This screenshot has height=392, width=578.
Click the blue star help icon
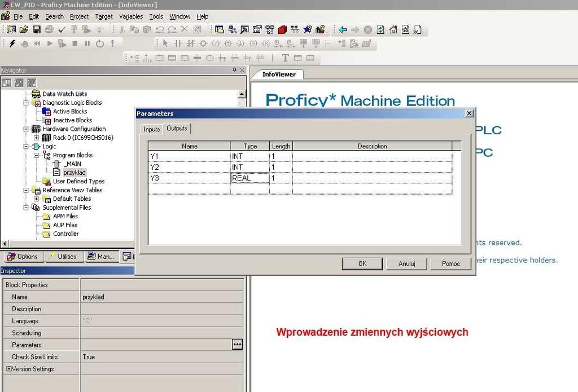[308, 29]
